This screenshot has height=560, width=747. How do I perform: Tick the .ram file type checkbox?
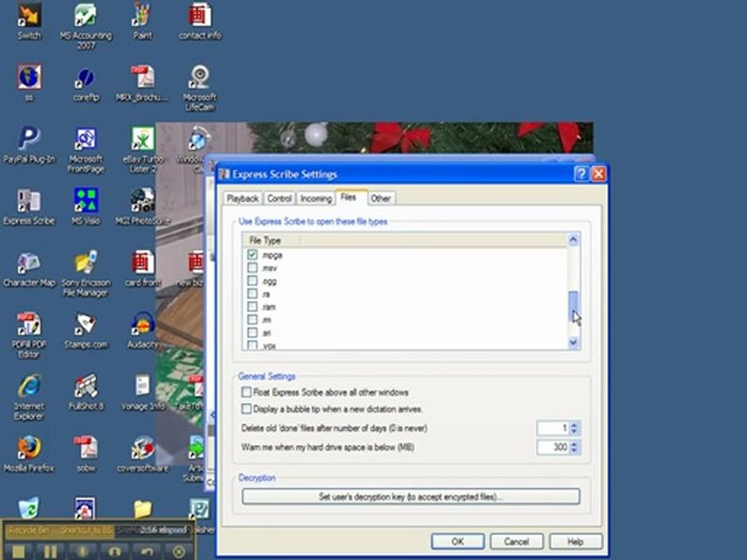click(252, 306)
